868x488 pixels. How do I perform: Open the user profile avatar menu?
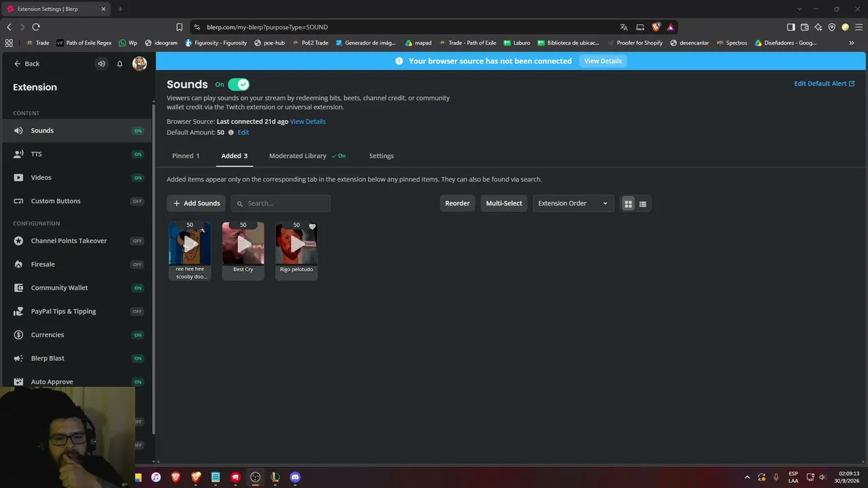coord(140,64)
